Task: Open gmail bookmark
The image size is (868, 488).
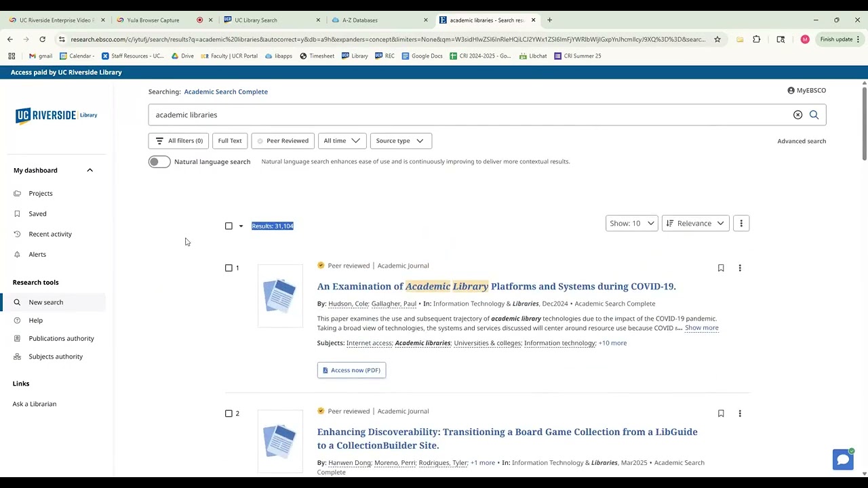Action: click(x=41, y=56)
